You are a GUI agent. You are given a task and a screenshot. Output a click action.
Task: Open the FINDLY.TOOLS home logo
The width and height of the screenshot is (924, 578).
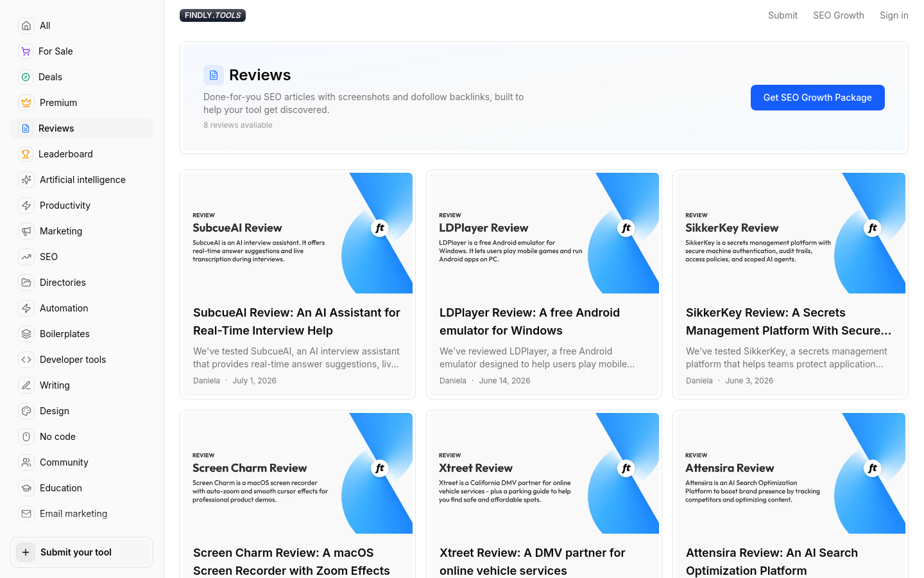point(212,15)
